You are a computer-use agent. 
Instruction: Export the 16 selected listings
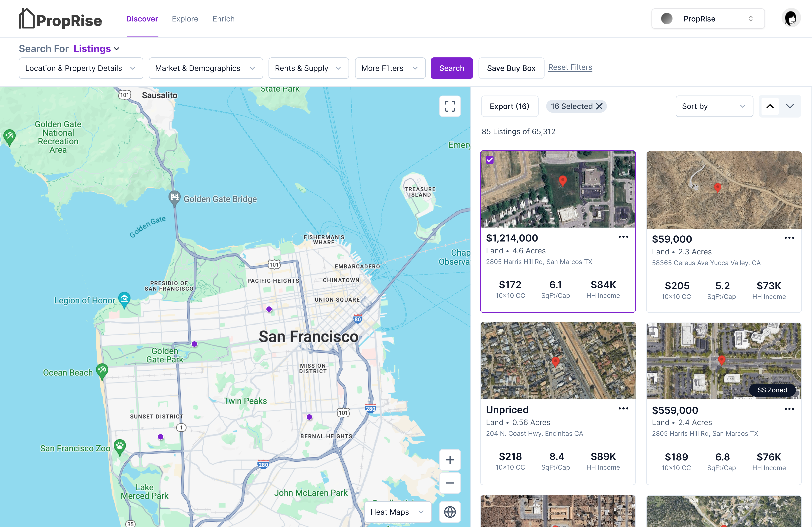[x=509, y=106]
